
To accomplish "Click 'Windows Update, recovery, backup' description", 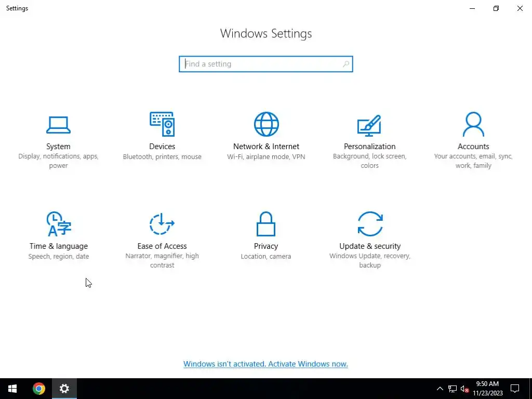I will click(370, 261).
